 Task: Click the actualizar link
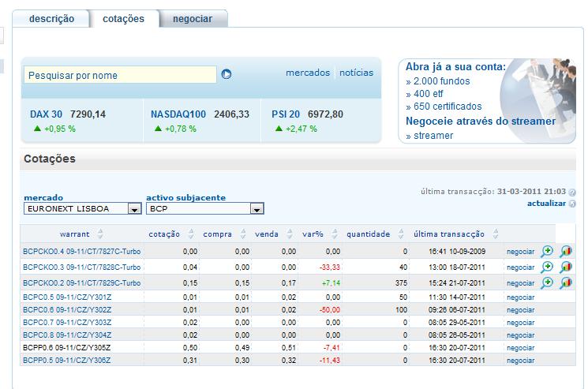point(546,204)
